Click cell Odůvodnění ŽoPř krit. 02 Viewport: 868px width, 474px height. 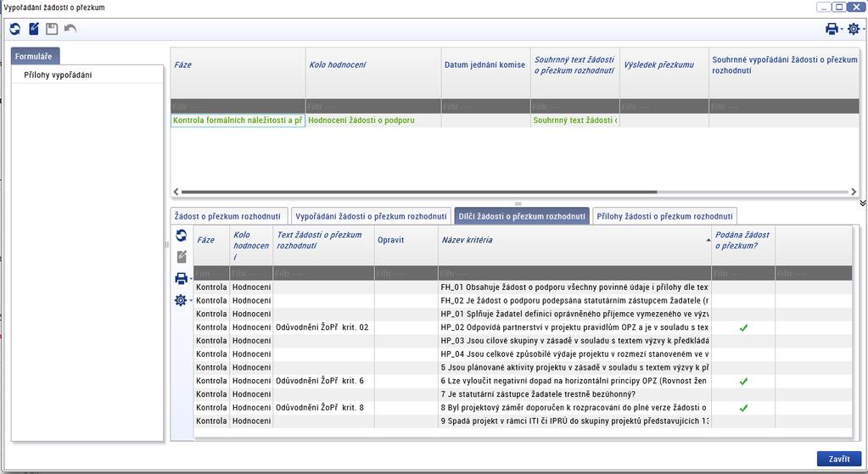pyautogui.click(x=324, y=326)
